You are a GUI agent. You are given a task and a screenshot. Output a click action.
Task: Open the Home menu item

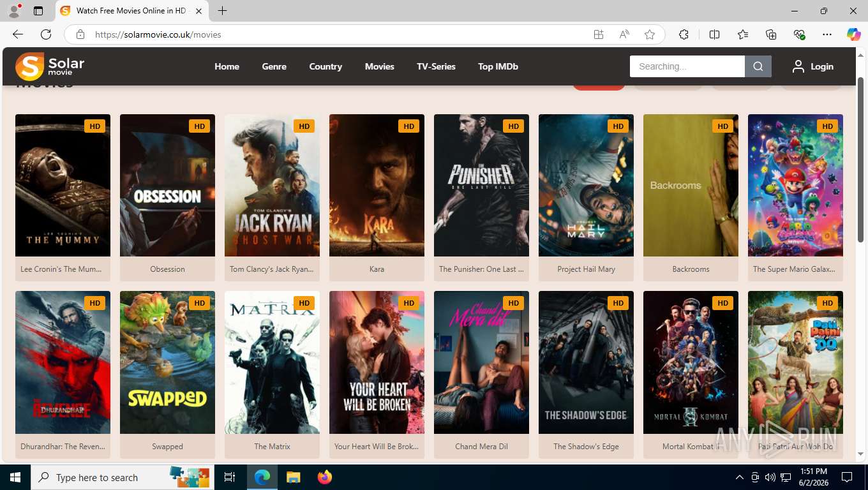(x=227, y=66)
